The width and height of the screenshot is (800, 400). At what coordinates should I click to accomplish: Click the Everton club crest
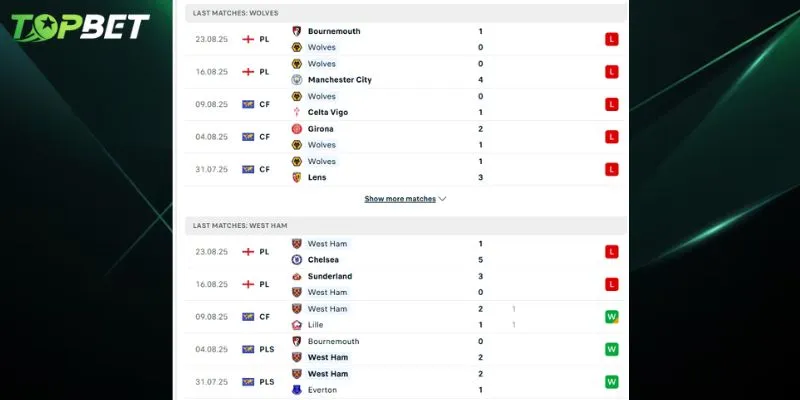click(297, 390)
